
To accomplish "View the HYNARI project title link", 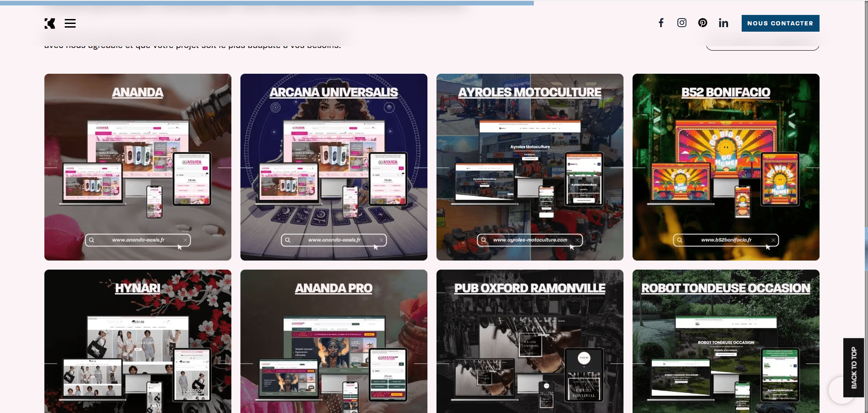I will 138,288.
